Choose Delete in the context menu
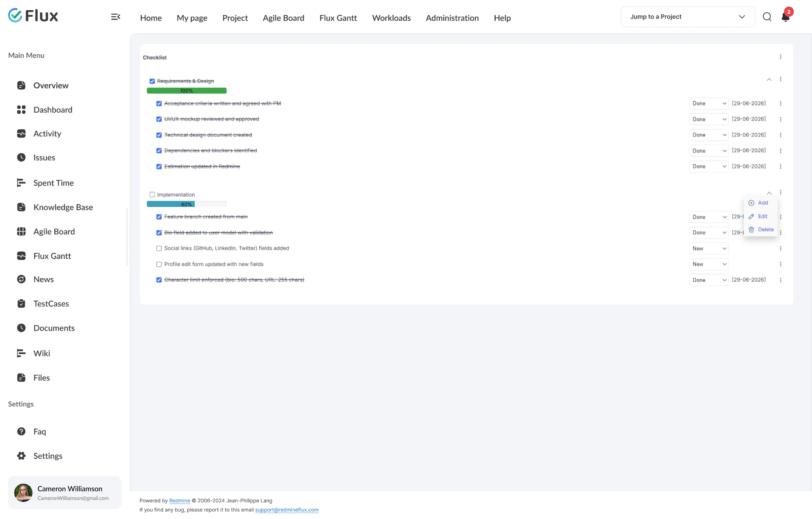 click(761, 230)
